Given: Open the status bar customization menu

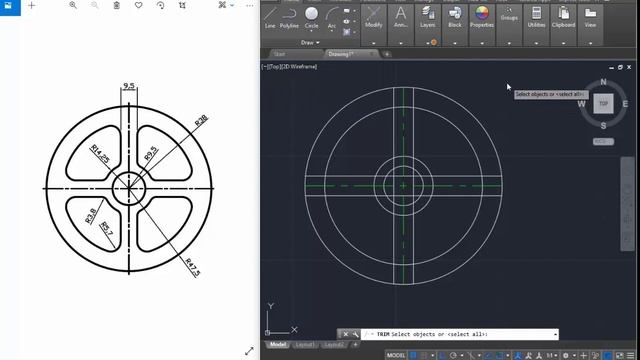Looking at the screenshot, I should 631,356.
